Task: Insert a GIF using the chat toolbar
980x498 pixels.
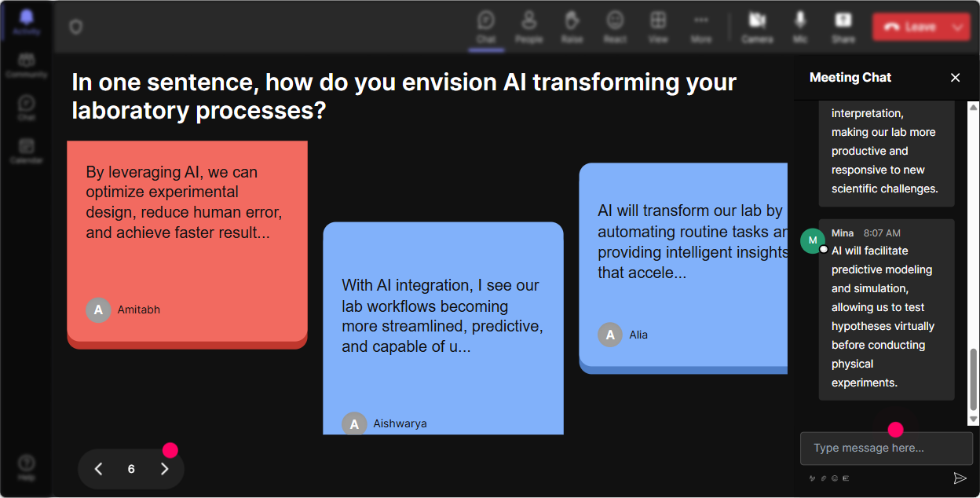Action: click(x=846, y=478)
